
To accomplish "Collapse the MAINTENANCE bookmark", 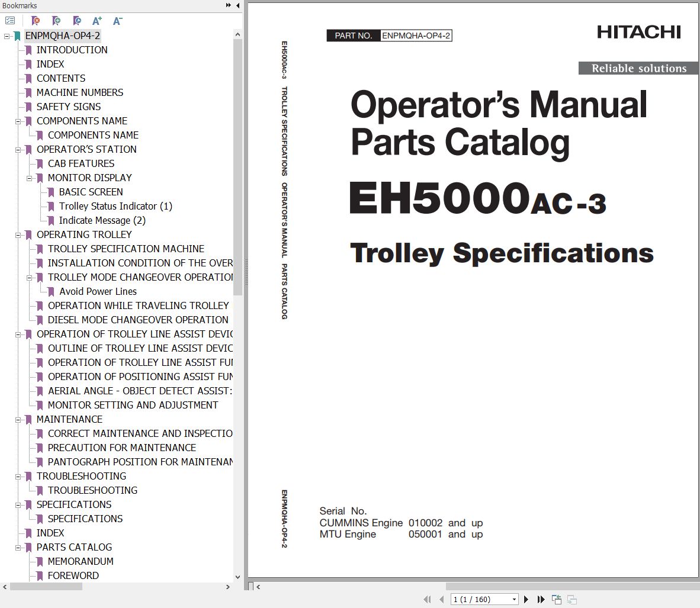I will click(x=18, y=420).
